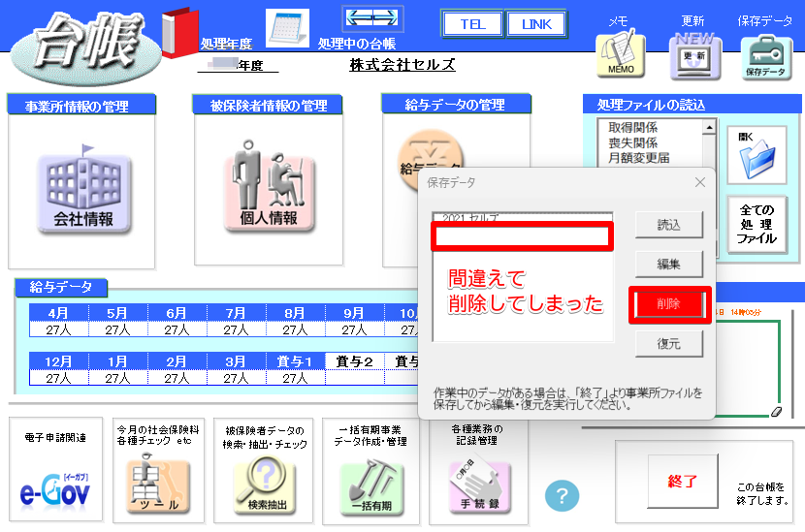This screenshot has height=532, width=805.
Task: Click the red 終了 button
Action: 682,482
